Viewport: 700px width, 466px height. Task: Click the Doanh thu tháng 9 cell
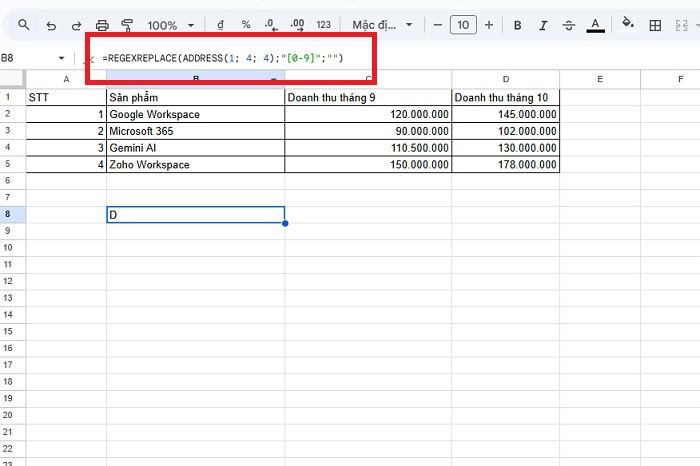coord(368,97)
